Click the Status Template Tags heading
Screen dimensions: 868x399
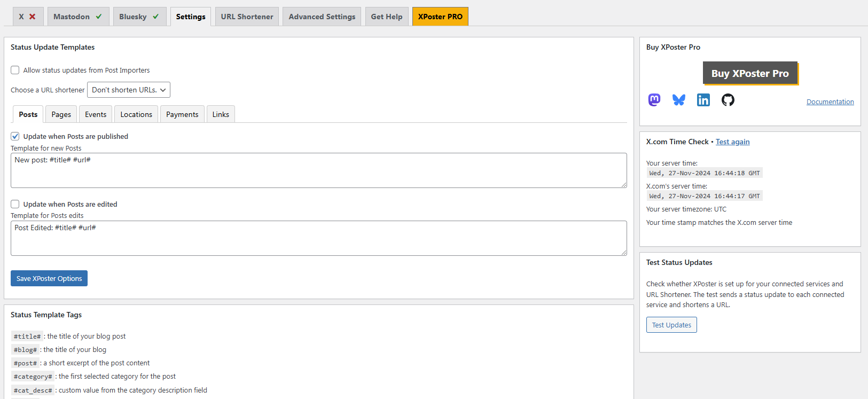pos(46,315)
